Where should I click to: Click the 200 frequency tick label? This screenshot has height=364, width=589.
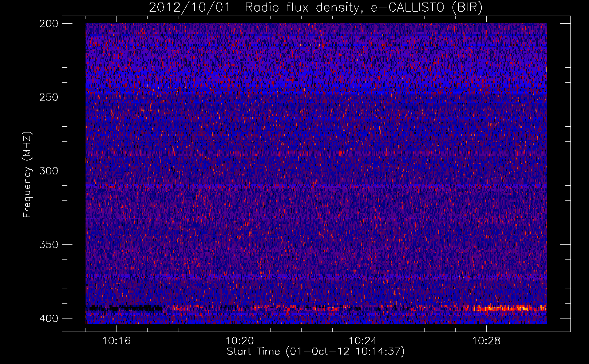[49, 23]
